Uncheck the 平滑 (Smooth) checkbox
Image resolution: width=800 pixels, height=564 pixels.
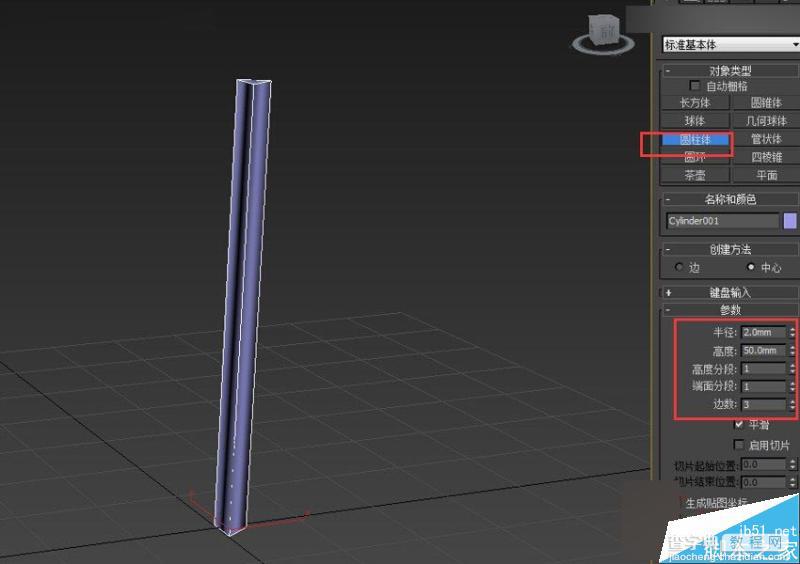[x=739, y=424]
